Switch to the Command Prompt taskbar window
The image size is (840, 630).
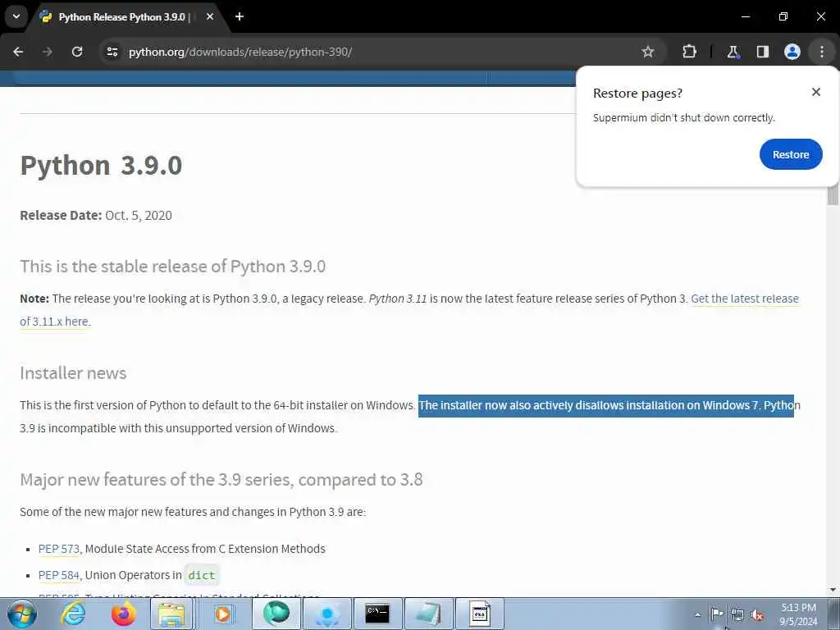[377, 614]
